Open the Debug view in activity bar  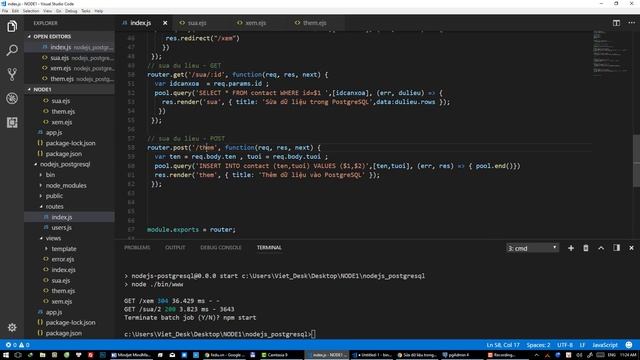(12, 98)
